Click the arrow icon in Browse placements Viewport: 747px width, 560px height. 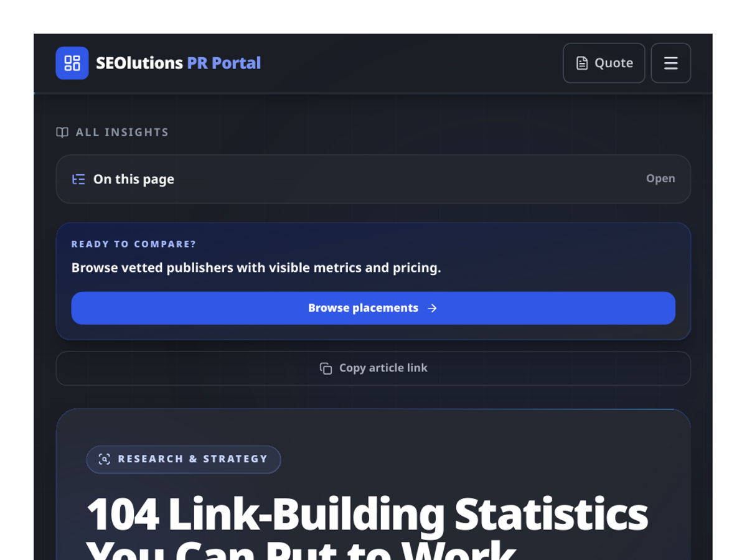pos(432,308)
